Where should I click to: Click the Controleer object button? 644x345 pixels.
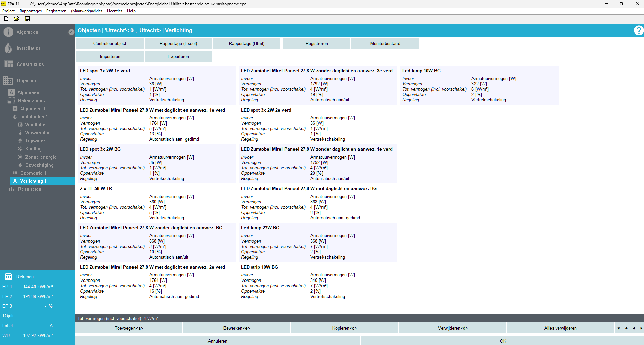click(x=110, y=44)
